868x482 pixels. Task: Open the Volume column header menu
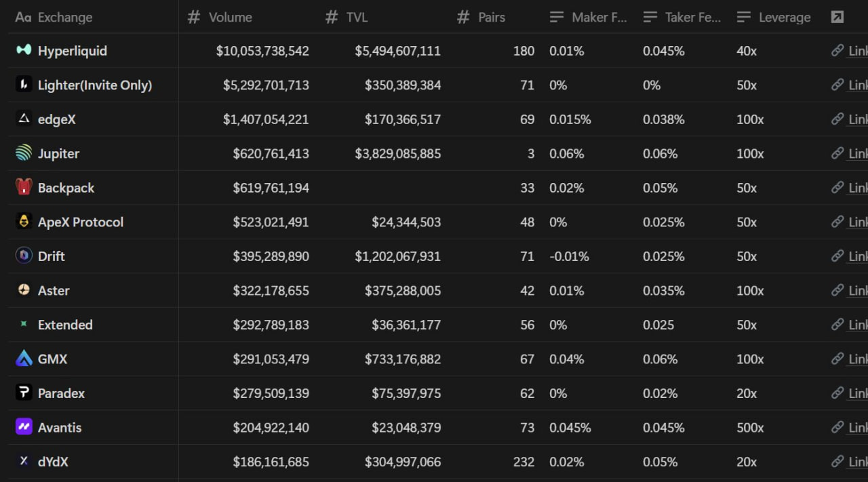tap(248, 17)
